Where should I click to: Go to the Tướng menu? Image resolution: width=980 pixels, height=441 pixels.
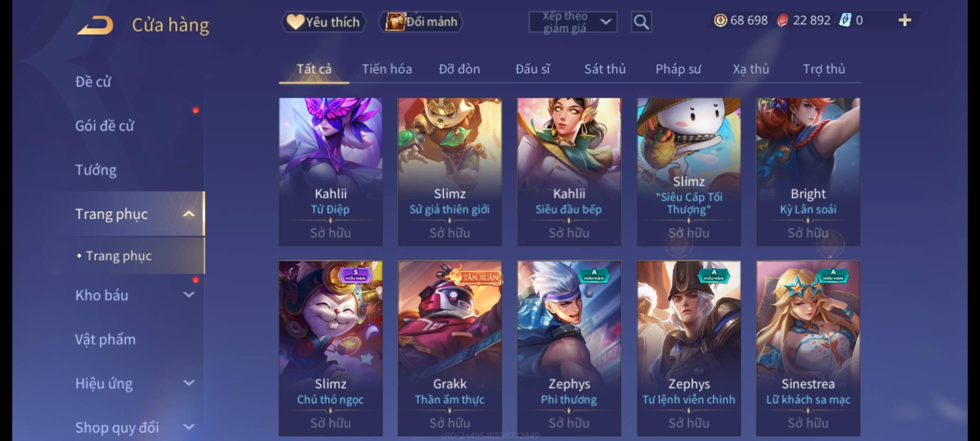coord(96,169)
